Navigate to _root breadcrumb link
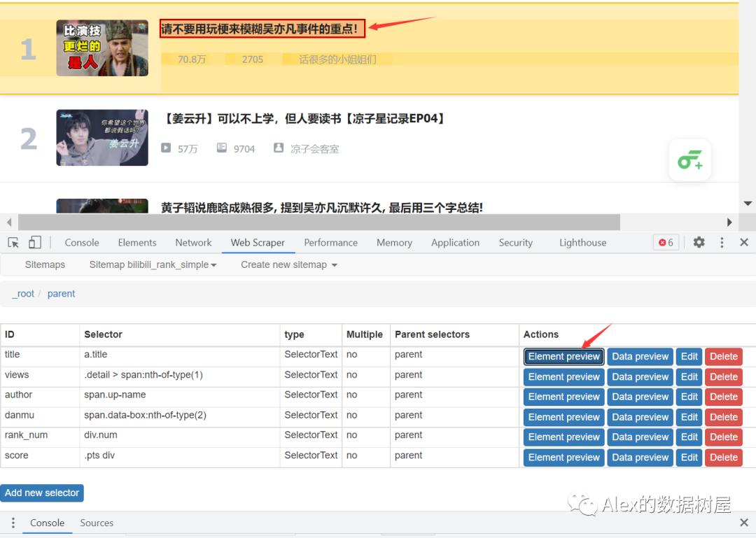The image size is (756, 538). point(23,294)
